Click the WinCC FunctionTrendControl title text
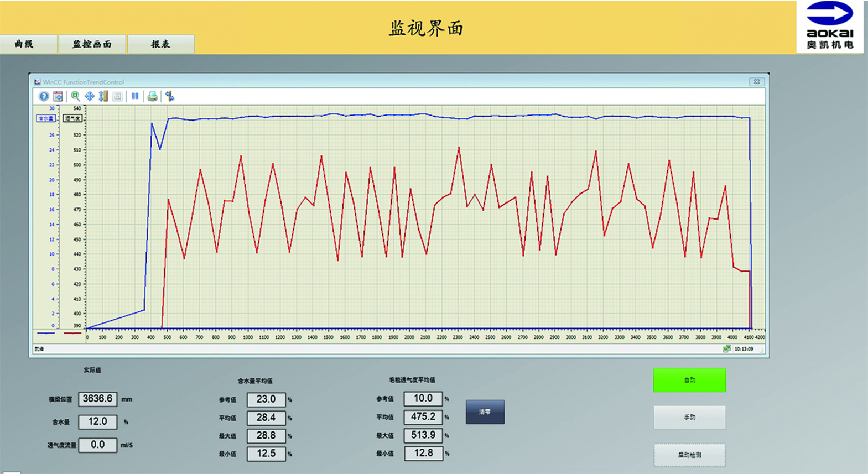 [x=84, y=82]
